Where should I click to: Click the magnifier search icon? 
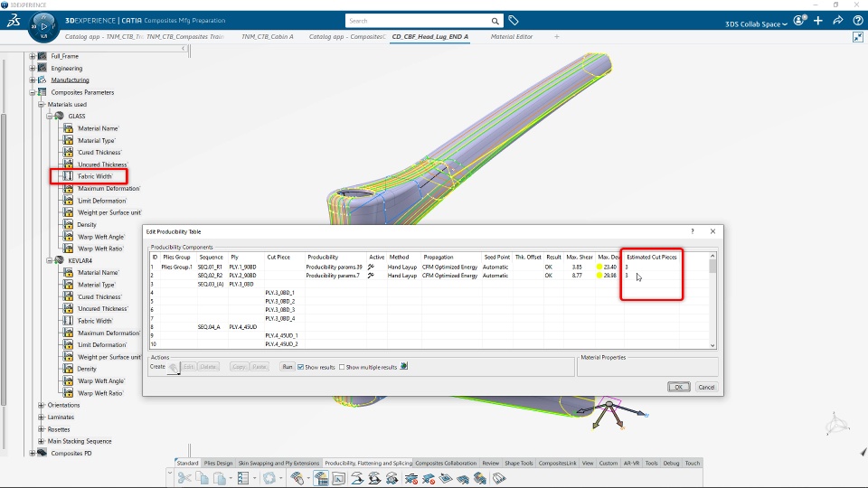[x=495, y=21]
